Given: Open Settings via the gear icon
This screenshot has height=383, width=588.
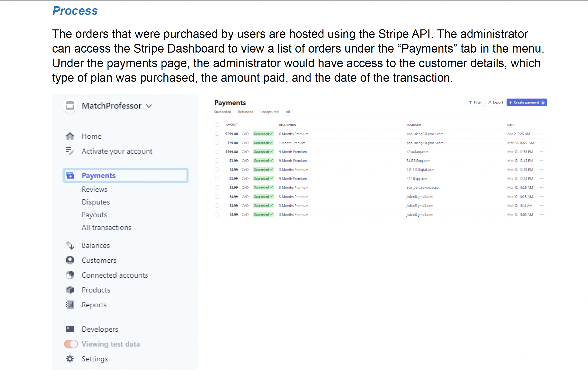Looking at the screenshot, I should point(70,359).
